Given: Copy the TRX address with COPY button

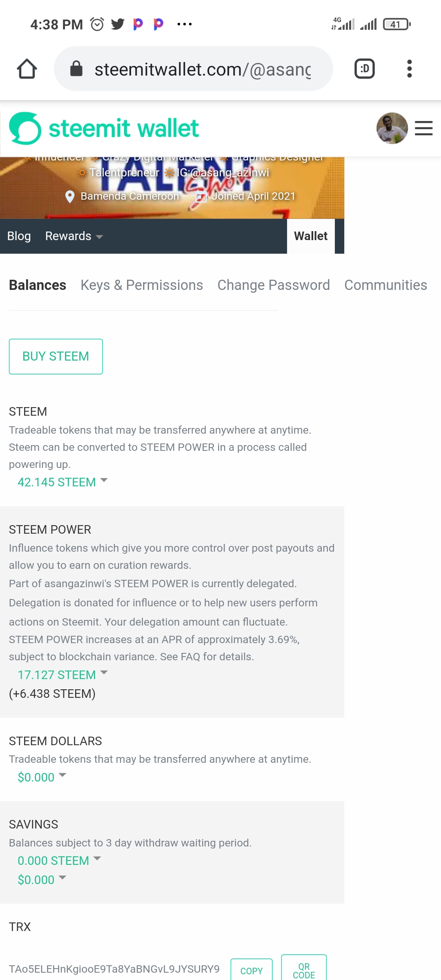Looking at the screenshot, I should tap(251, 970).
